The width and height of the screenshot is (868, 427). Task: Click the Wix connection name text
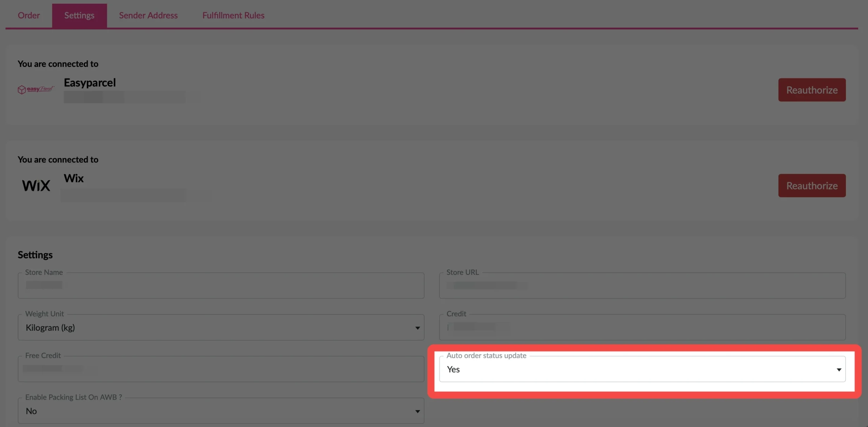click(74, 178)
